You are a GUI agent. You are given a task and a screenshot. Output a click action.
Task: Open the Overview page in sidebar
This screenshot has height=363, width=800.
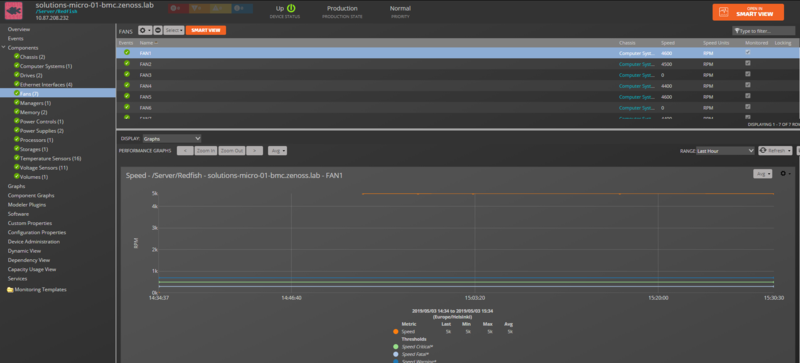pos(19,29)
